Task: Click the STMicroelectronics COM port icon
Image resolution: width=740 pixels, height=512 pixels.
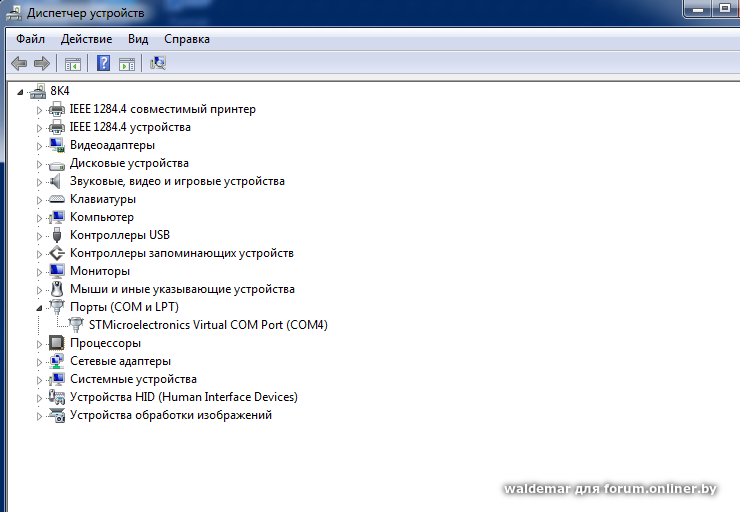Action: (76, 325)
